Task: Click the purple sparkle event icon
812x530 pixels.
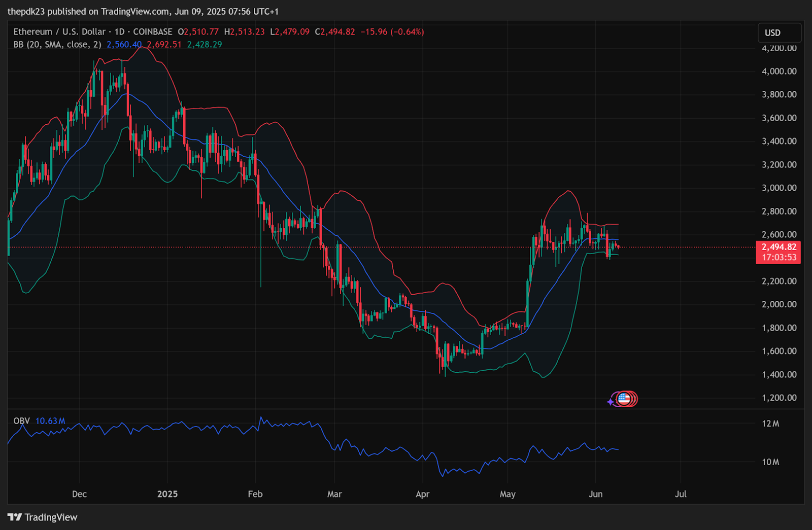Action: (611, 402)
